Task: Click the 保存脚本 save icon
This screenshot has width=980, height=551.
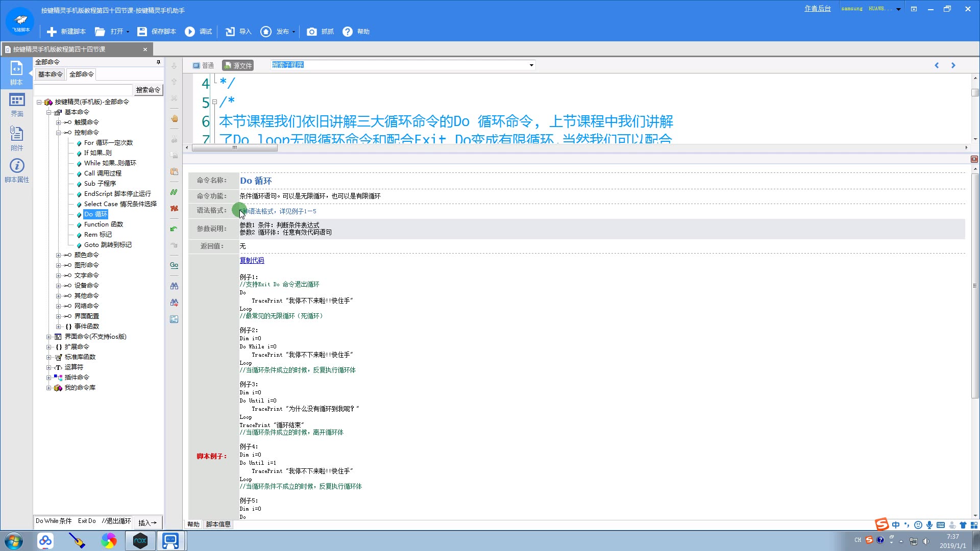Action: (x=142, y=32)
